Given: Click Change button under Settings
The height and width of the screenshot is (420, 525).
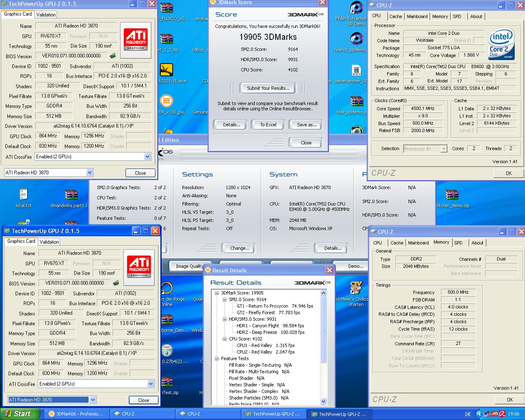Looking at the screenshot, I should pyautogui.click(x=240, y=248).
